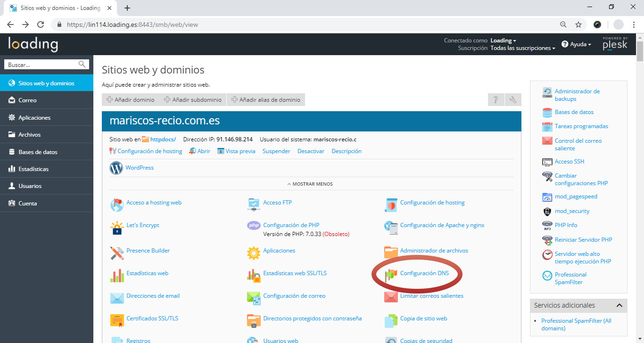Click the Certificados SSL/TLS certificate icon
Viewport: 644px width, 343px height.
116,321
